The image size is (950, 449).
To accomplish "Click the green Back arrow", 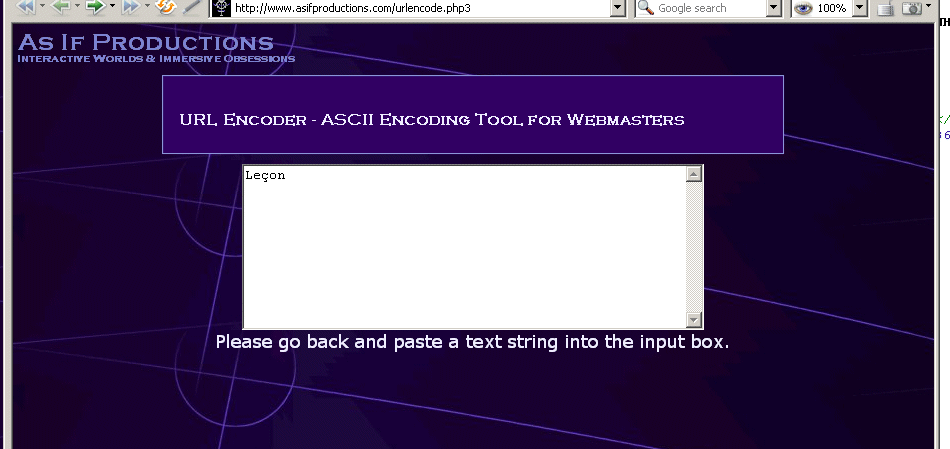I will (61, 7).
